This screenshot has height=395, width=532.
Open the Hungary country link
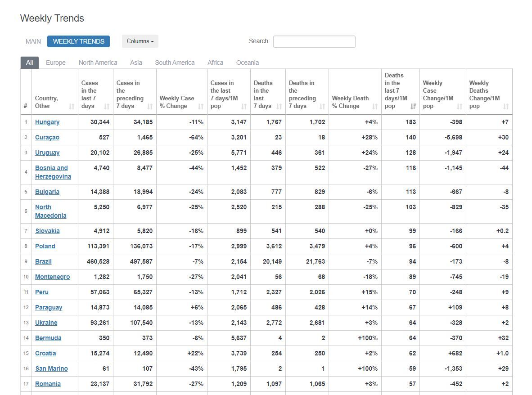pos(47,122)
